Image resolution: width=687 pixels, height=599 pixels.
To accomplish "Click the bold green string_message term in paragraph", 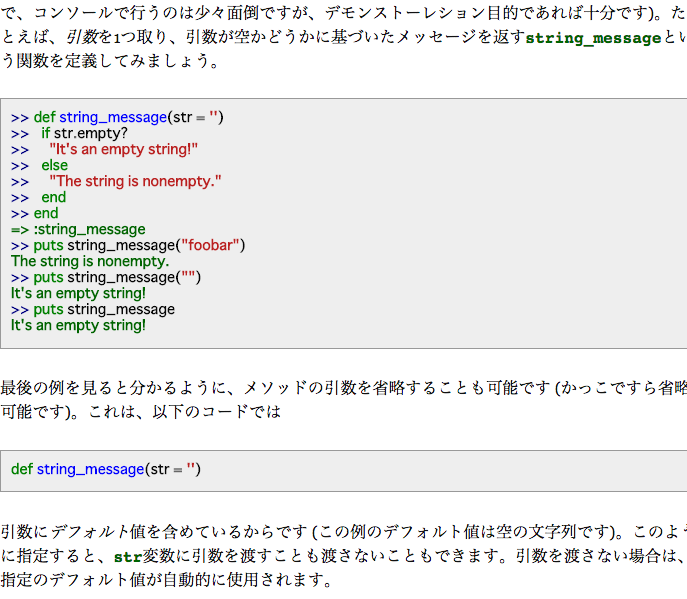I will [593, 38].
